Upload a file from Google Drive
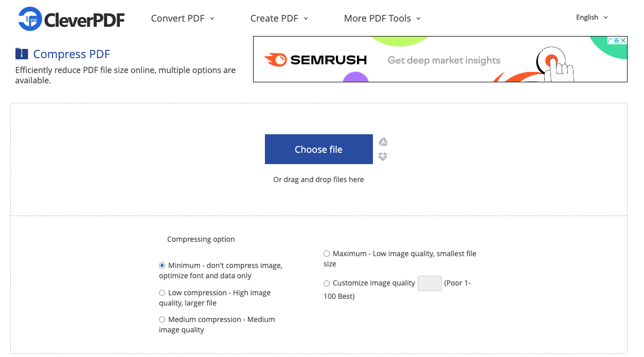The height and width of the screenshot is (357, 644). tap(383, 141)
